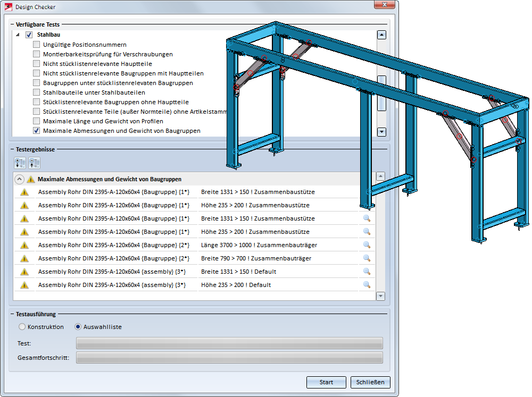
Task: Click scroll down arrow in available tests list
Action: 381,132
